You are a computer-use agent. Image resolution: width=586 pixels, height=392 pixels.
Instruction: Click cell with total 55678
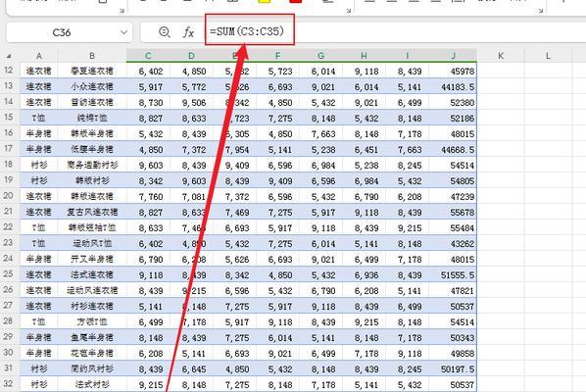tap(453, 212)
